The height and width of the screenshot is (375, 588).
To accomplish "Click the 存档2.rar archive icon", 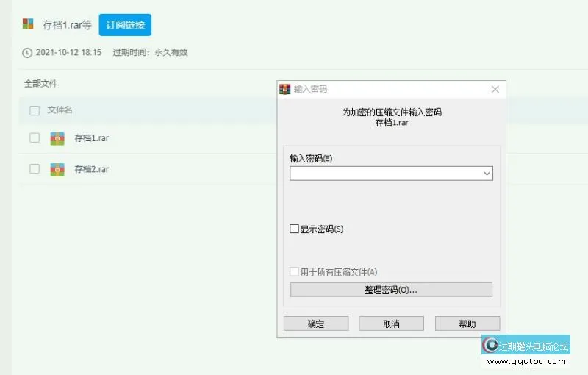I will (x=57, y=170).
